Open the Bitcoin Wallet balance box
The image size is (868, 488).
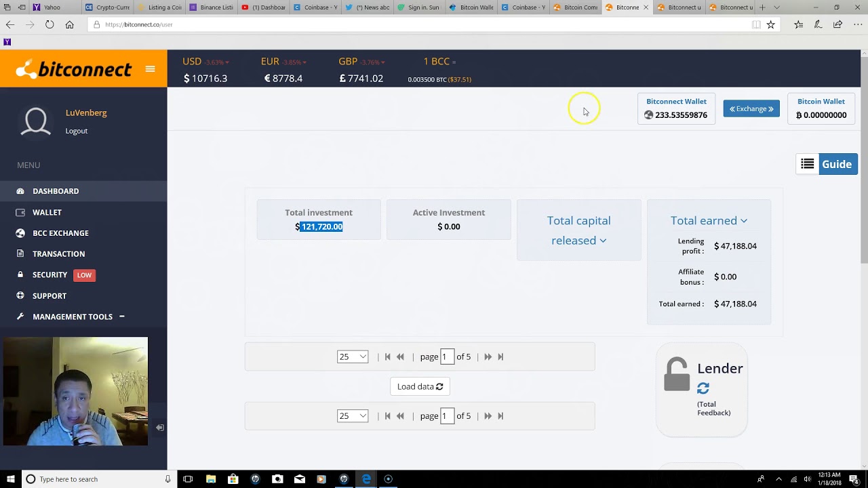(x=821, y=108)
